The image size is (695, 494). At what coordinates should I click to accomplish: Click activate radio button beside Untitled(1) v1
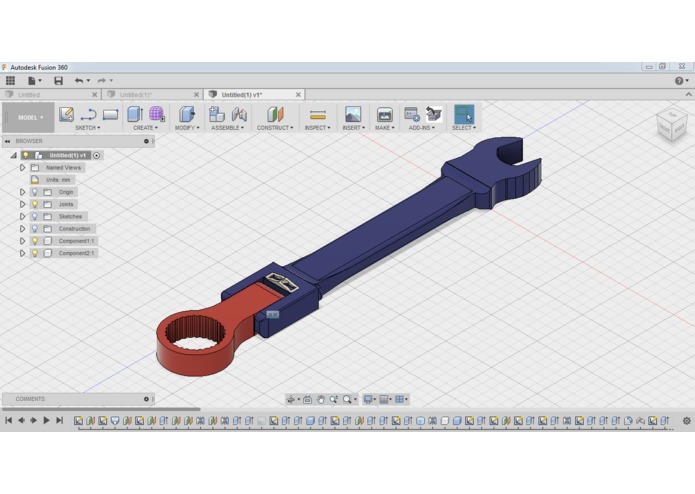point(97,156)
